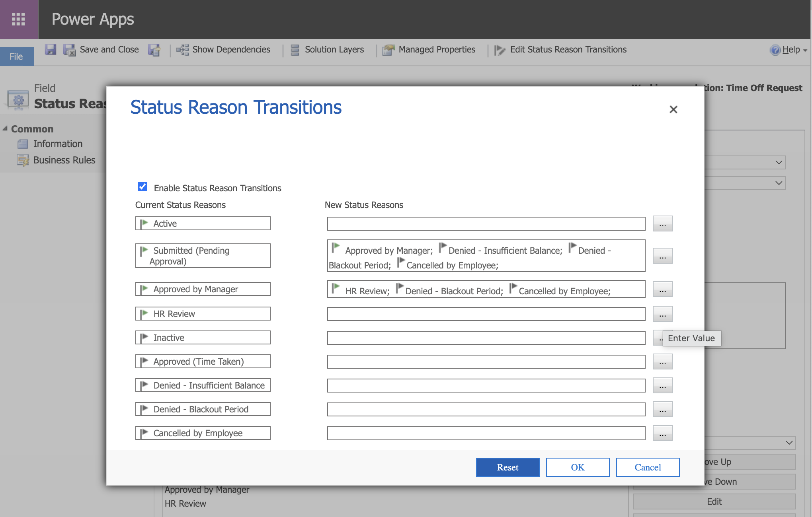The image size is (812, 517).
Task: Click the Help question mark icon
Action: 775,50
